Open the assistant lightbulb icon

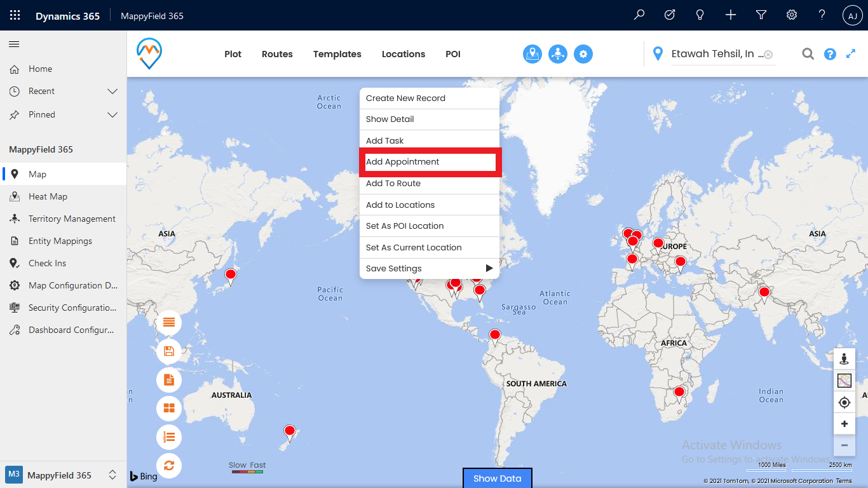coord(700,15)
